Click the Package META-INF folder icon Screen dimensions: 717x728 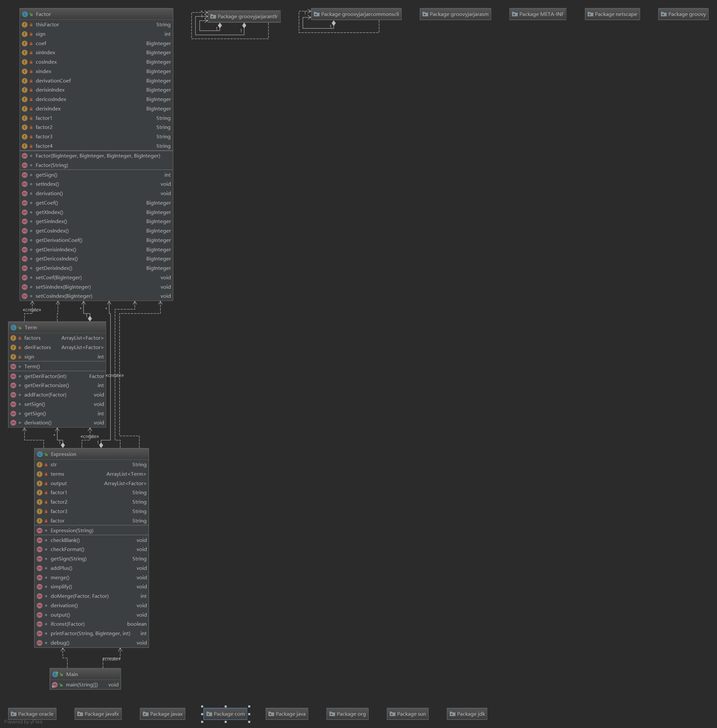click(x=515, y=14)
